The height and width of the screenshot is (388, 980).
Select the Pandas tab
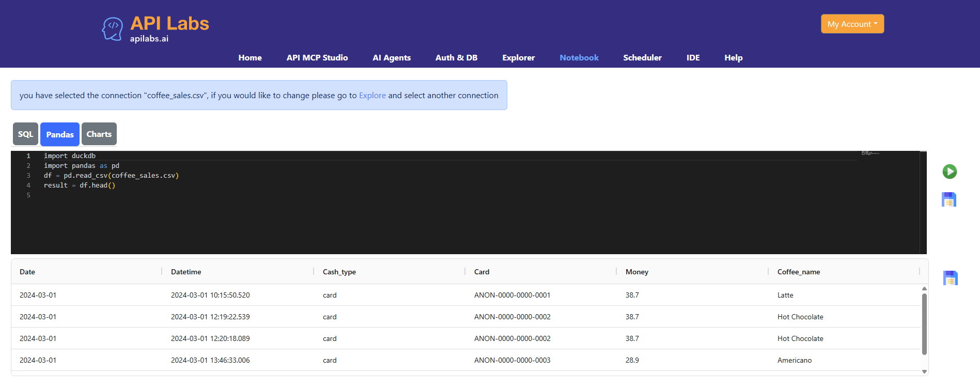(x=60, y=134)
